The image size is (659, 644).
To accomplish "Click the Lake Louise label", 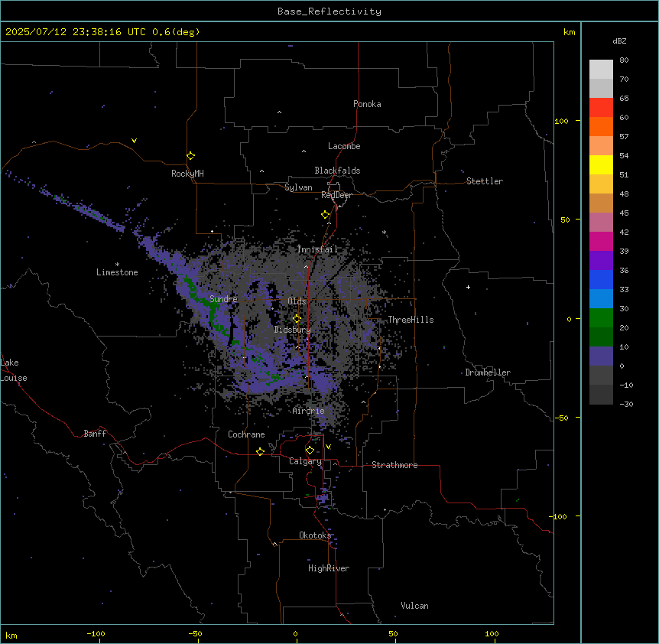I will (x=13, y=370).
